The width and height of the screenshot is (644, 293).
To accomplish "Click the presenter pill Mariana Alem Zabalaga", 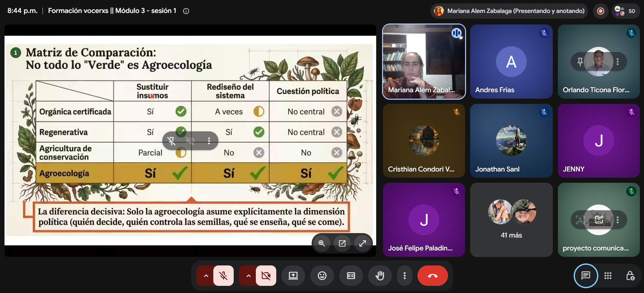I will (509, 11).
